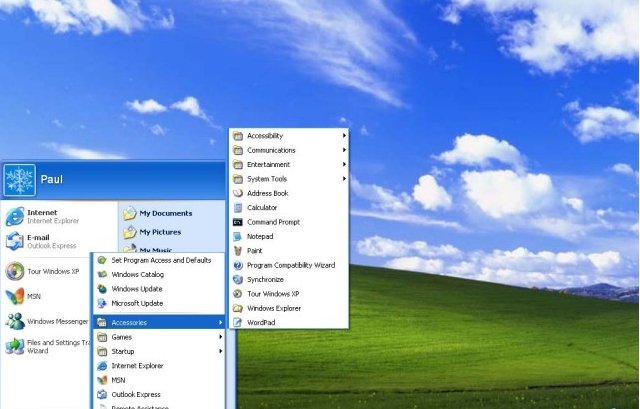Click the Outlook Express E-mail icon in pinned list
This screenshot has height=409, width=640.
click(x=15, y=241)
